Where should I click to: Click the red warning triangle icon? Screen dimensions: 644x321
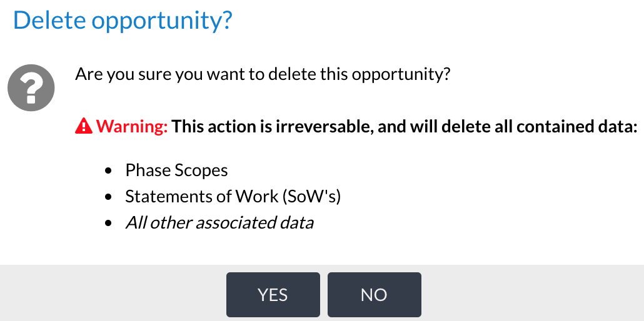(x=83, y=127)
